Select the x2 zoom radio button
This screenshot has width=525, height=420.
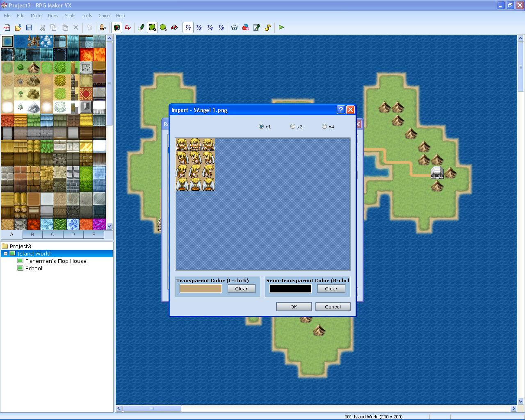pos(293,126)
